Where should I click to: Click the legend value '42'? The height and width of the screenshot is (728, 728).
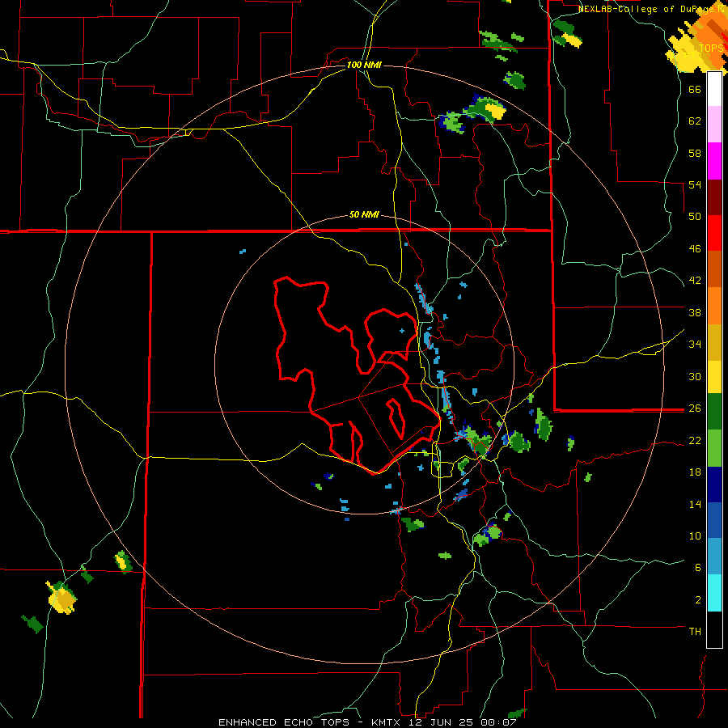[695, 281]
